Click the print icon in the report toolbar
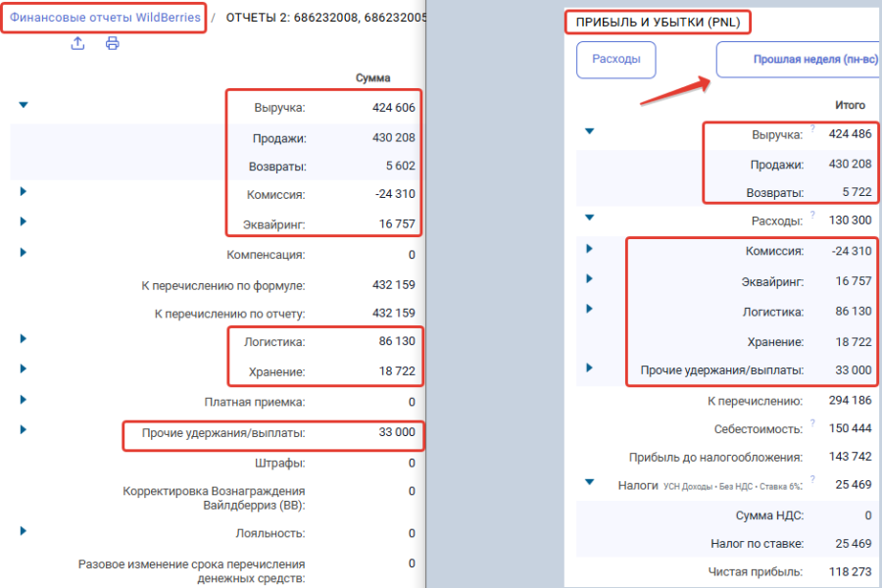Image resolution: width=882 pixels, height=588 pixels. pos(113,43)
